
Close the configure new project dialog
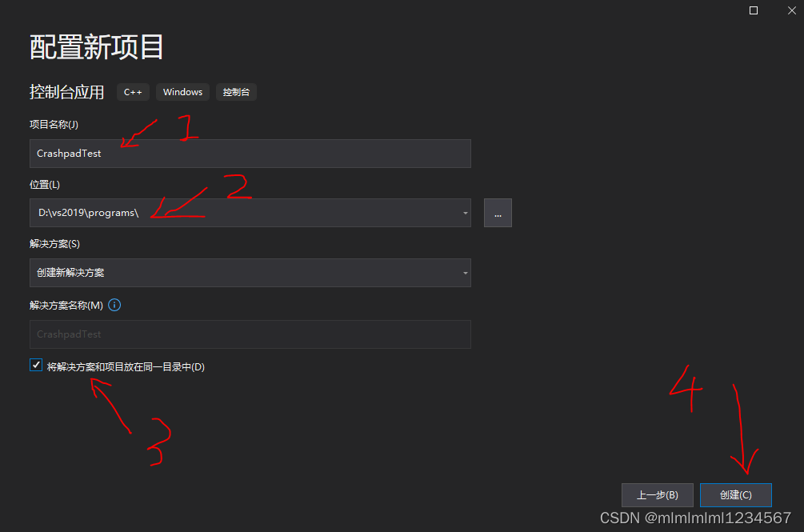(x=792, y=10)
